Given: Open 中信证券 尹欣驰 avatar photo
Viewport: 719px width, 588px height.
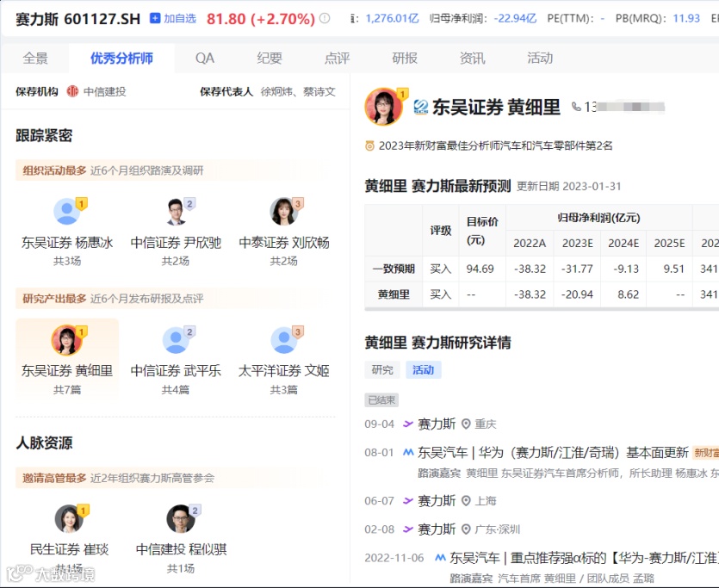Looking at the screenshot, I should coord(176,211).
